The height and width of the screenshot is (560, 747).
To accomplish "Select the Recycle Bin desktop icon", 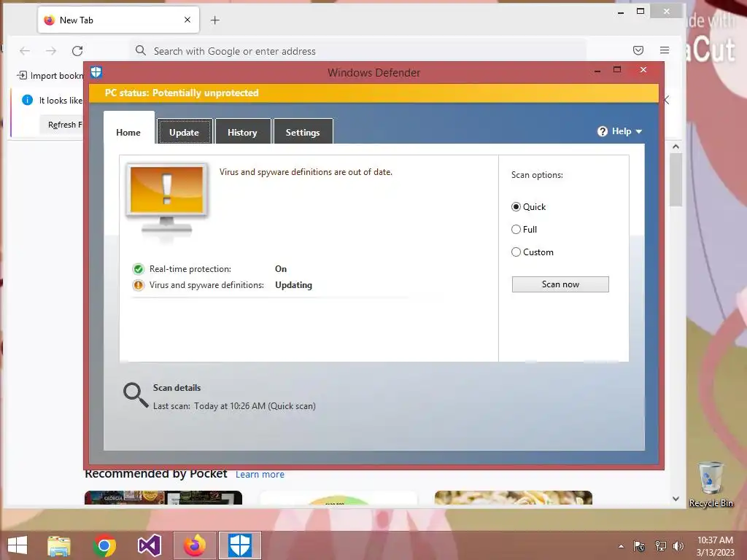I will point(711,484).
